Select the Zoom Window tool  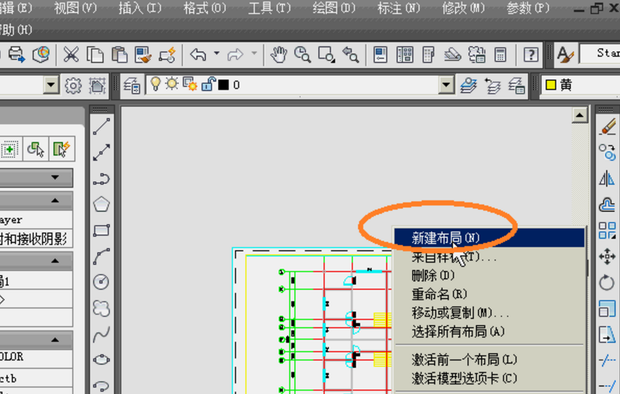click(327, 55)
